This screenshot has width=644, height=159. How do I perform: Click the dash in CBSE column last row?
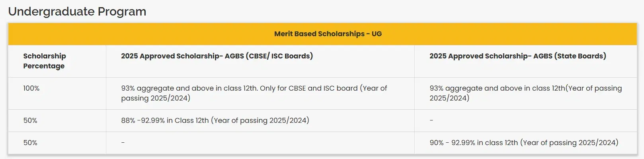(123, 143)
